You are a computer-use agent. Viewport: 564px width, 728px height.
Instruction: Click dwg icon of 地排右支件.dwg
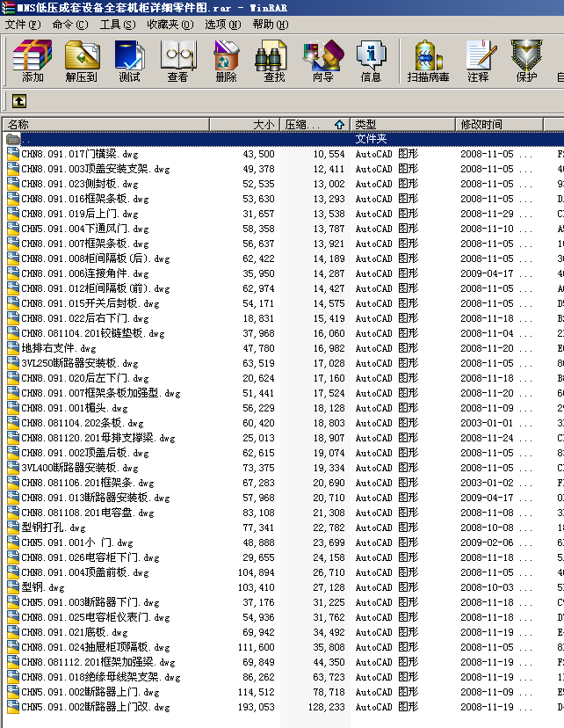[x=13, y=348]
